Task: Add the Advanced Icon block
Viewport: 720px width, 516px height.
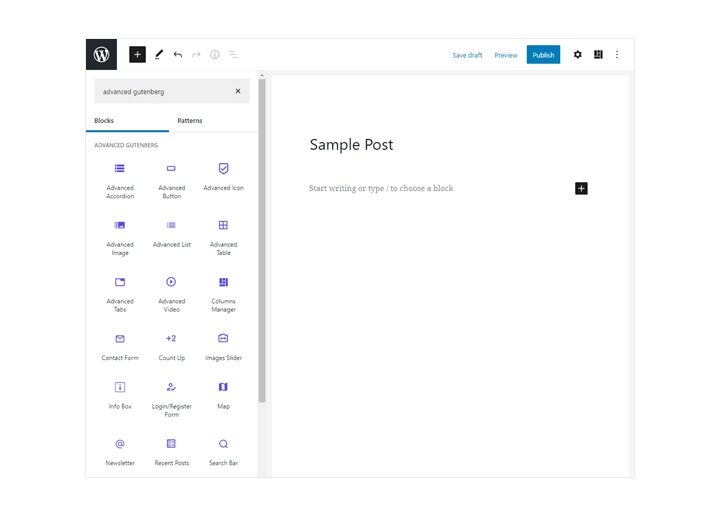Action: pyautogui.click(x=223, y=177)
